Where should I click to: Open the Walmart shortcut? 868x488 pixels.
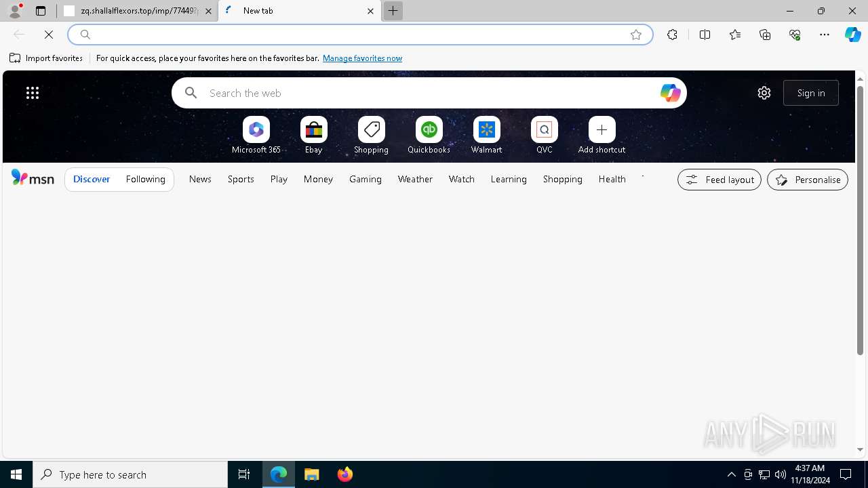point(487,135)
